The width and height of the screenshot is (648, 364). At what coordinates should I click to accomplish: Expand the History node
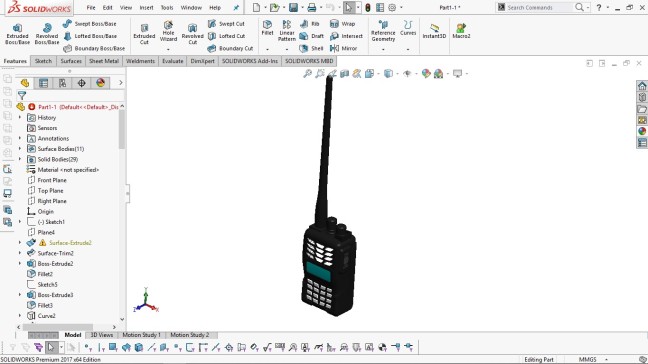pyautogui.click(x=20, y=118)
